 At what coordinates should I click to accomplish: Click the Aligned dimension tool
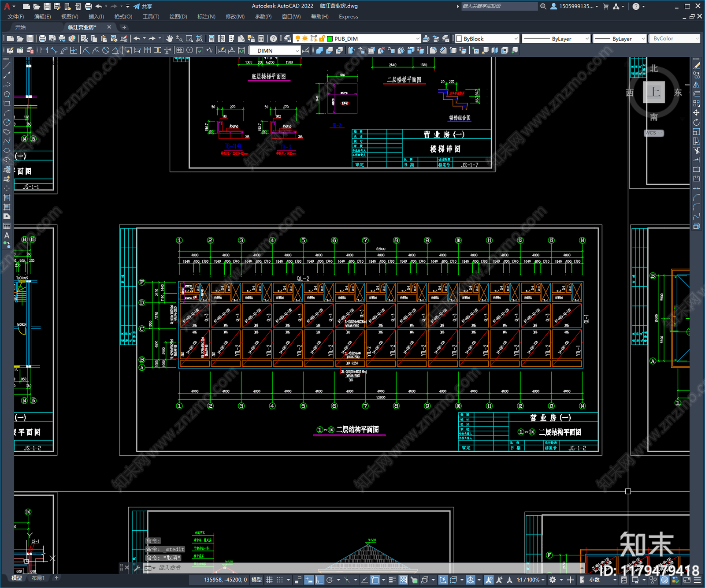[x=54, y=50]
